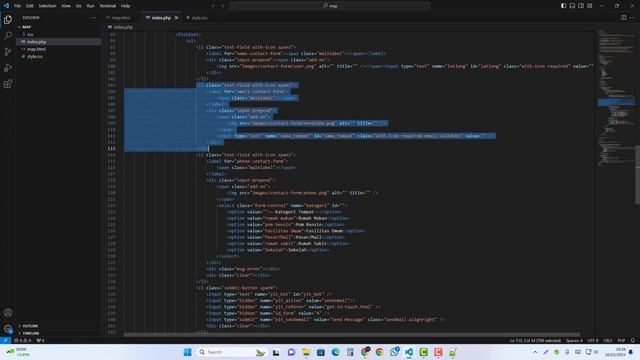This screenshot has width=640, height=360.
Task: Click the command center search box
Action: tap(330, 6)
